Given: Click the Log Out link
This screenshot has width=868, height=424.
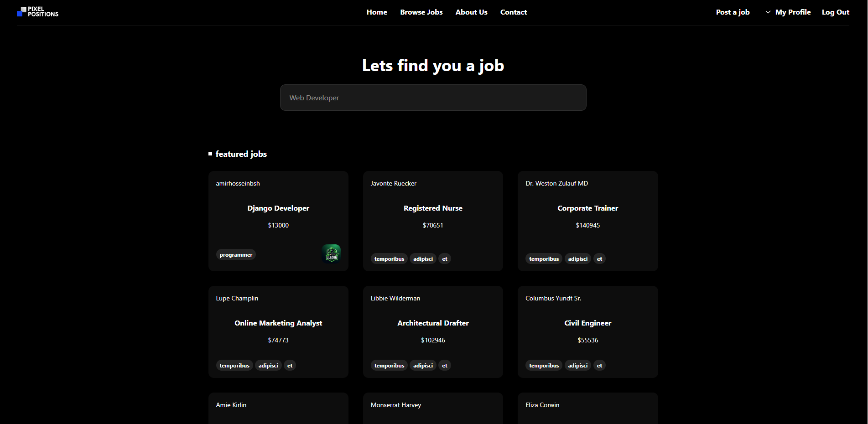Looking at the screenshot, I should pyautogui.click(x=836, y=12).
